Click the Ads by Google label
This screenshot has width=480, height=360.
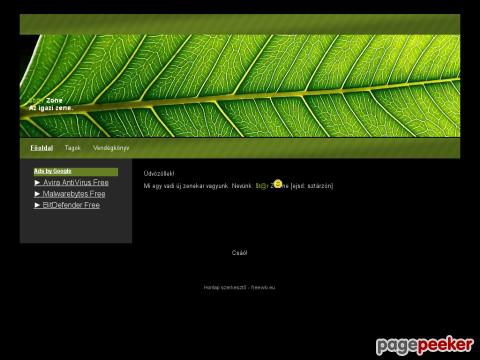click(53, 171)
